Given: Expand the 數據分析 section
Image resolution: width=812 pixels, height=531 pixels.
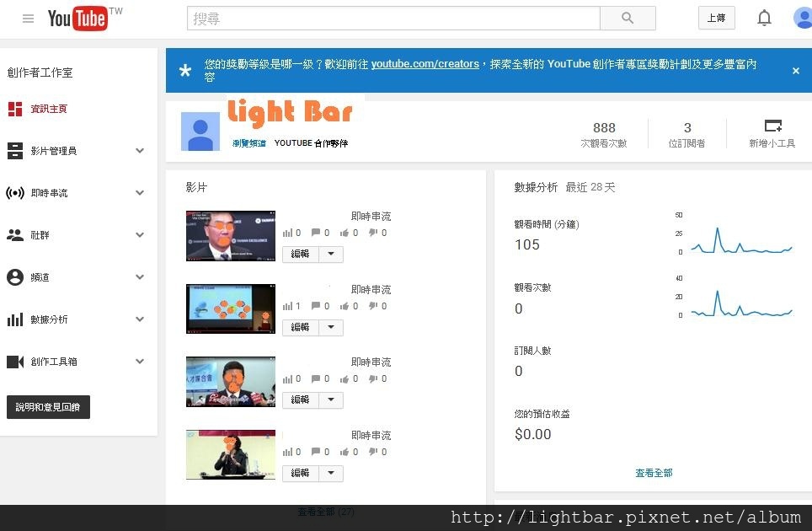Looking at the screenshot, I should click(x=140, y=319).
